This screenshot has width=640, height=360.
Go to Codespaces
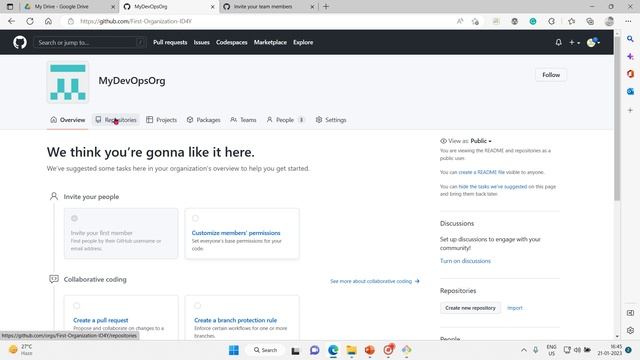pyautogui.click(x=231, y=42)
